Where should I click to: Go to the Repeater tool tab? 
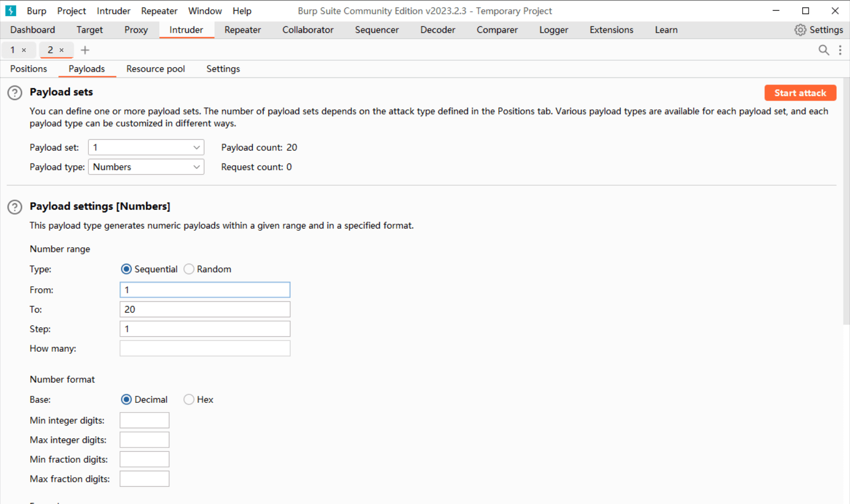tap(242, 30)
